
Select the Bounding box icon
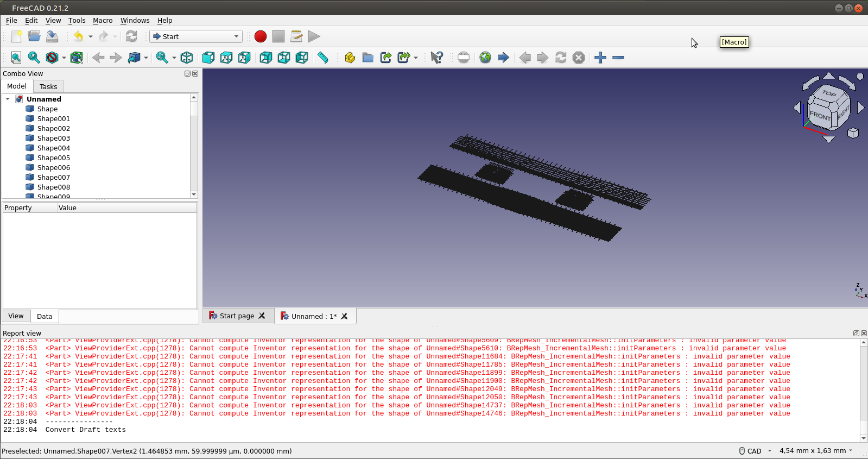[77, 58]
